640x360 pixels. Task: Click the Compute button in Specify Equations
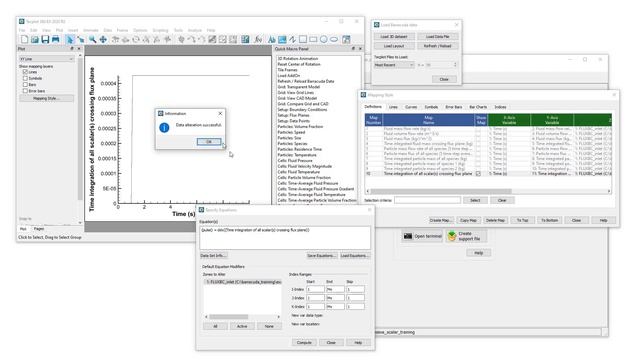tap(304, 342)
